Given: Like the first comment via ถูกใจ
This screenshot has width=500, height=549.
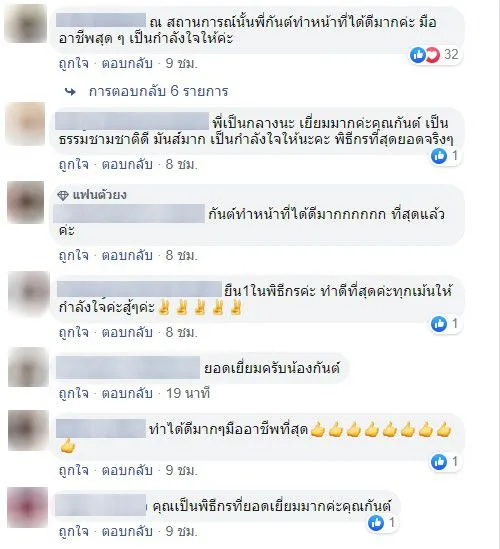Looking at the screenshot, I should pyautogui.click(x=74, y=64).
